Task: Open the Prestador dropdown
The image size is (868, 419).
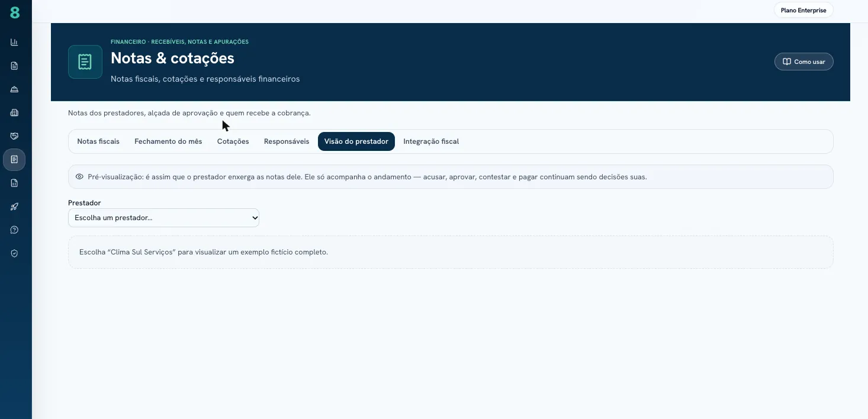Action: [x=163, y=218]
